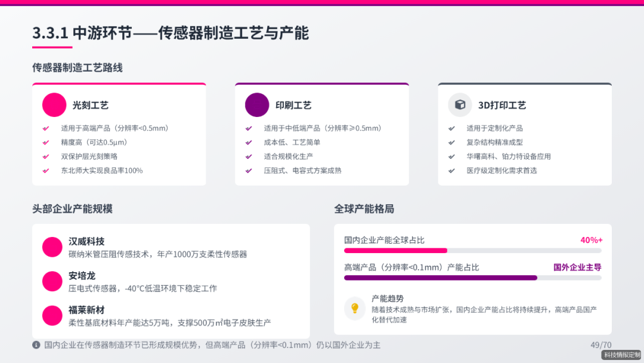Screen dimensions: 644x363
Task: Select the purple 印刷工艺 circle icon
Action: (x=256, y=104)
